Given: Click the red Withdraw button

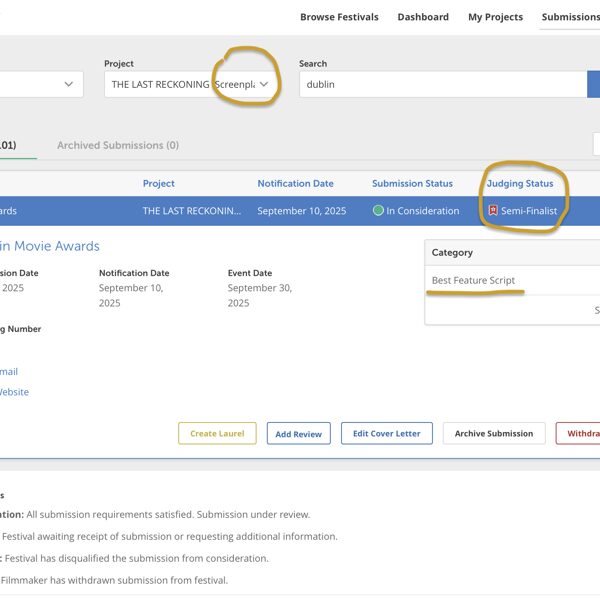Looking at the screenshot, I should (x=580, y=434).
